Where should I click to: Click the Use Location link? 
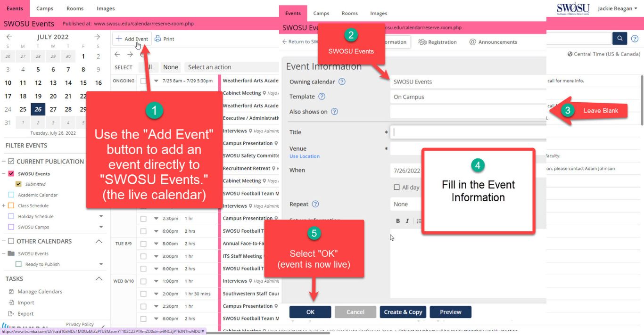305,156
